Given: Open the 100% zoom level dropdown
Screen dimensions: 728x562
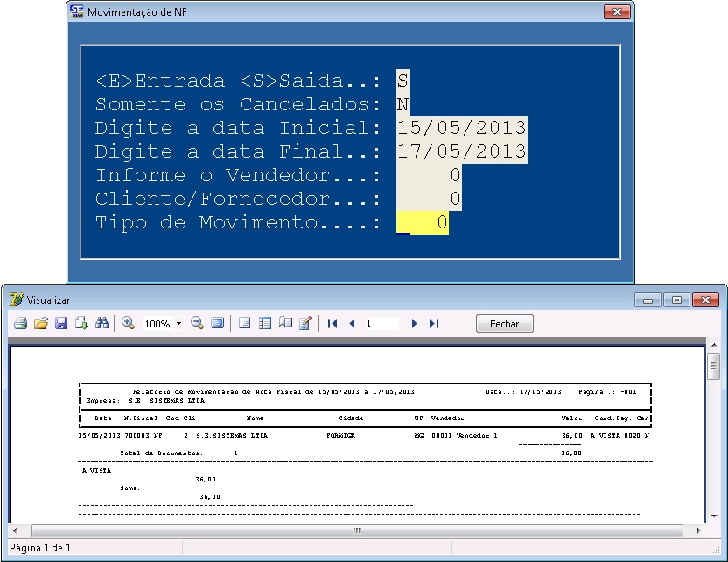Looking at the screenshot, I should 178,324.
